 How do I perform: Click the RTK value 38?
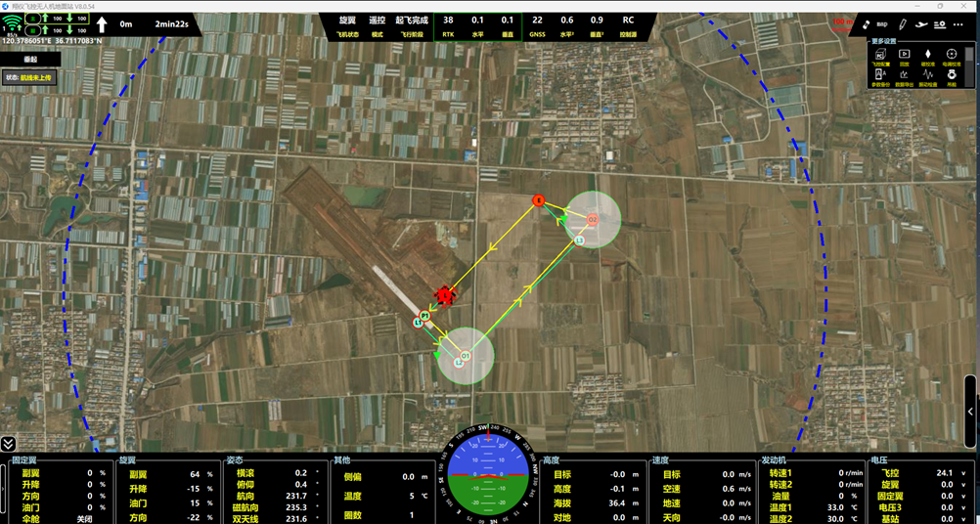coord(448,20)
